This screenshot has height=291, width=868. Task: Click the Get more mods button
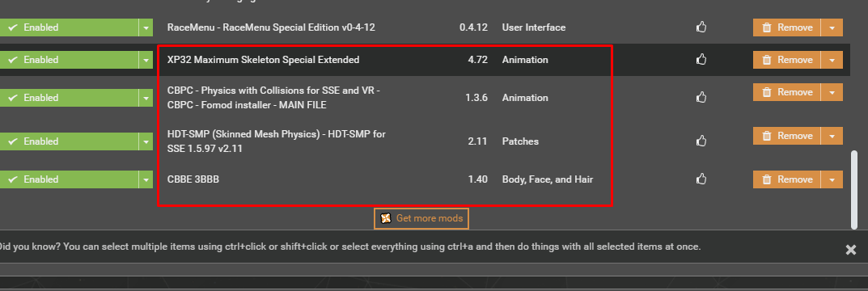click(x=421, y=218)
